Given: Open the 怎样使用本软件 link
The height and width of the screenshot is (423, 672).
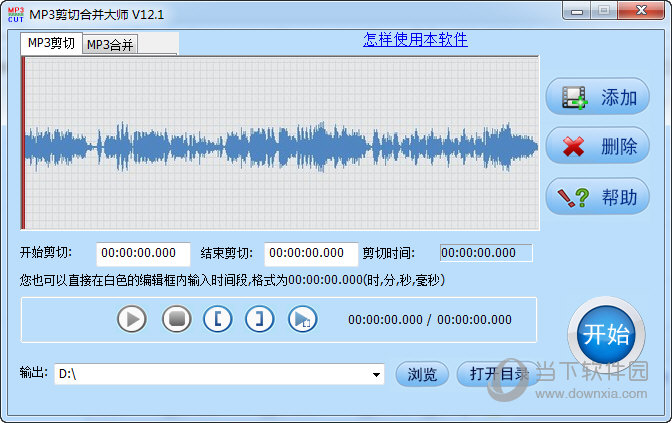Looking at the screenshot, I should pyautogui.click(x=415, y=39).
